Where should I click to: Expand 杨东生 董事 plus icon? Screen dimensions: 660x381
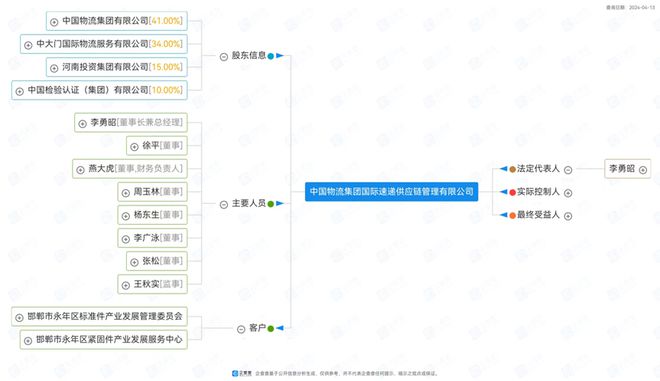tap(125, 216)
